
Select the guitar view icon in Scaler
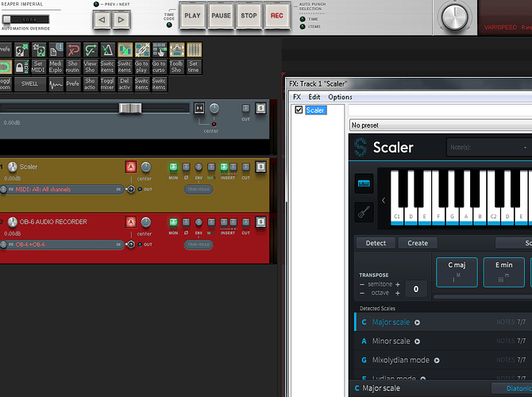pos(364,213)
